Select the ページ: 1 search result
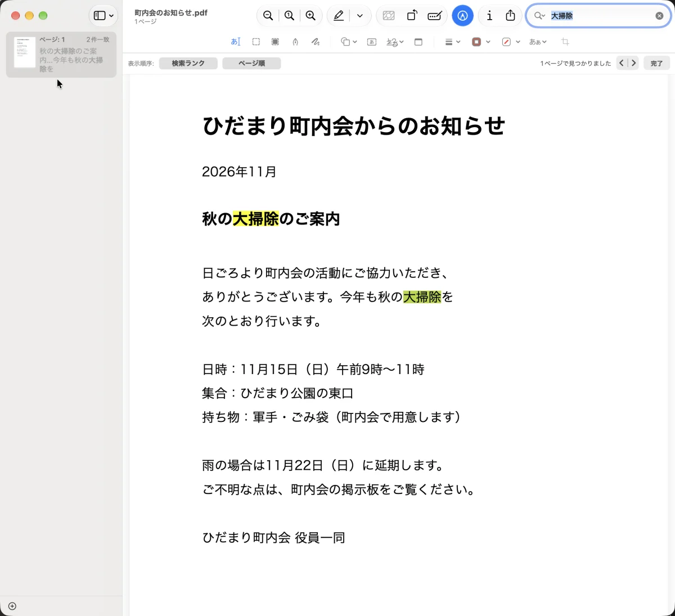675x616 pixels. (61, 55)
